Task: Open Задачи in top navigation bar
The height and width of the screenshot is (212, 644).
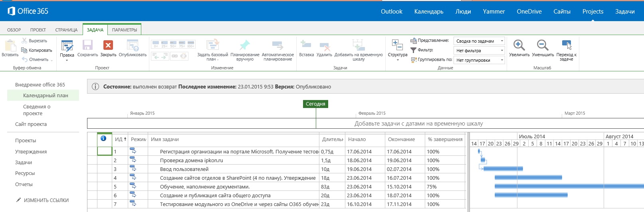Action: click(x=625, y=12)
